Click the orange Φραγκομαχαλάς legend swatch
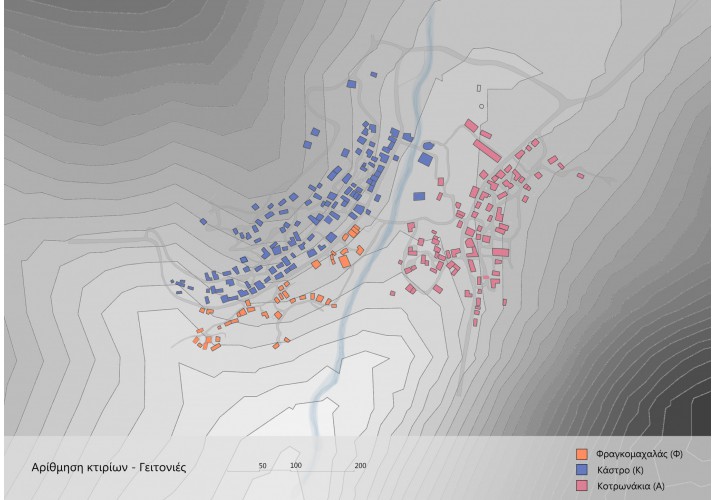The image size is (715, 500). point(581,454)
